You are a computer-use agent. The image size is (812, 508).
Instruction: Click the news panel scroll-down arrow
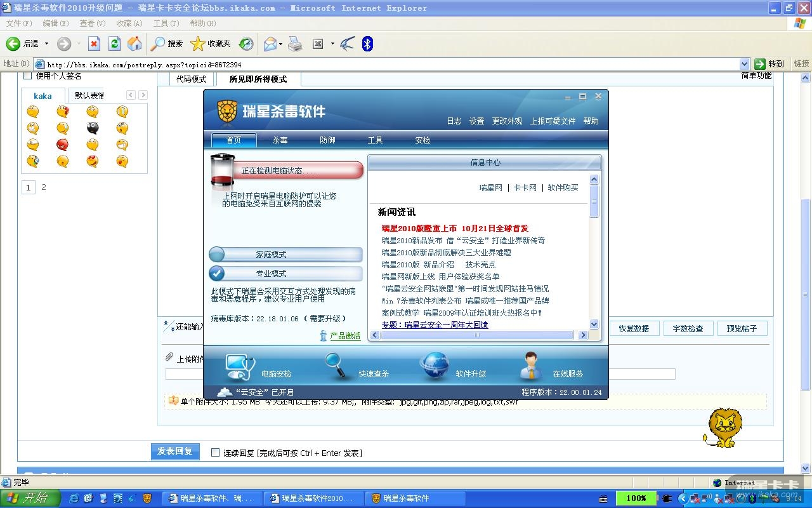tap(594, 324)
